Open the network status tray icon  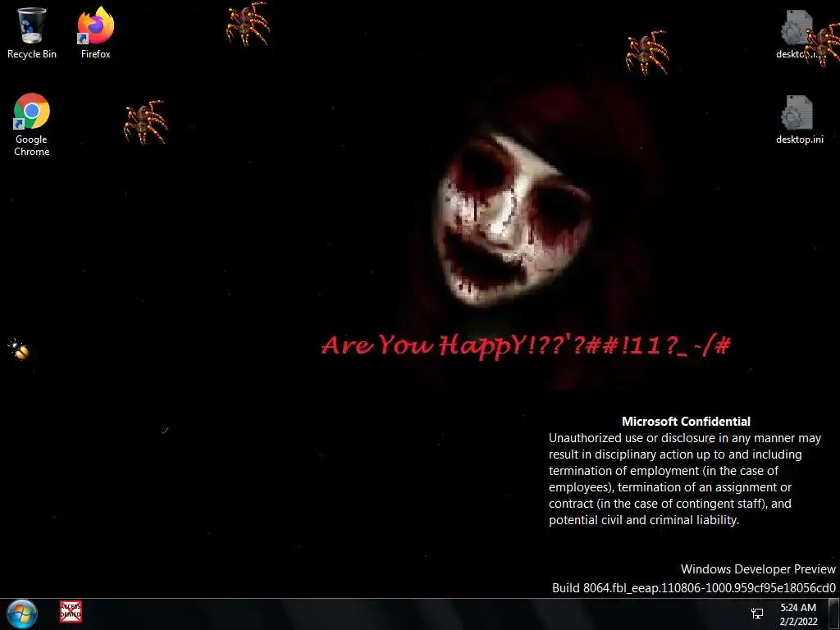pos(757,614)
